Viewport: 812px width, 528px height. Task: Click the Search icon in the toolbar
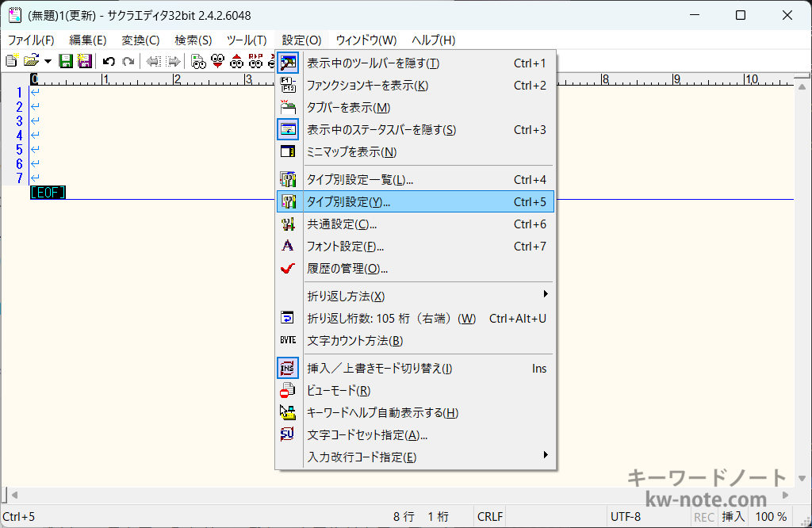pyautogui.click(x=199, y=61)
